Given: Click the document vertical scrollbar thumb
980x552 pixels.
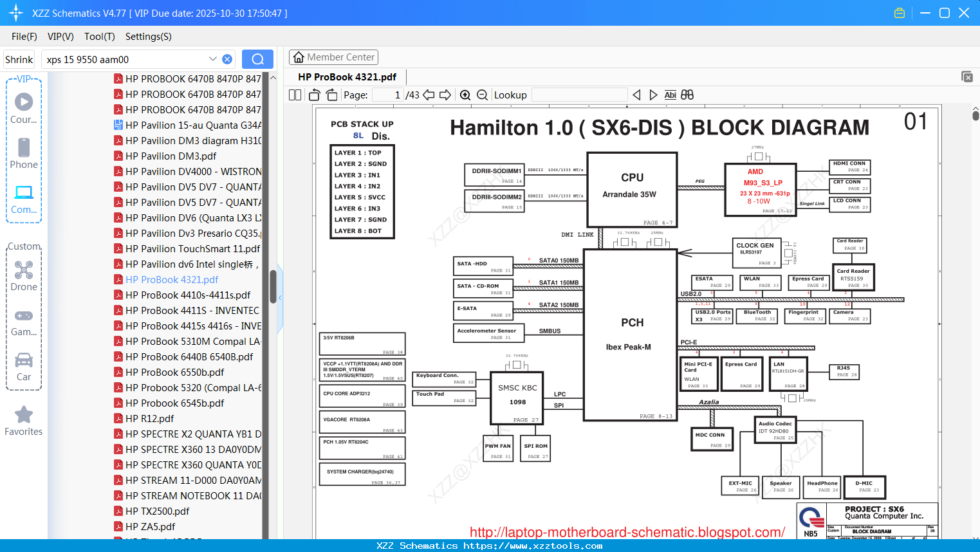Looking at the screenshot, I should tap(975, 115).
